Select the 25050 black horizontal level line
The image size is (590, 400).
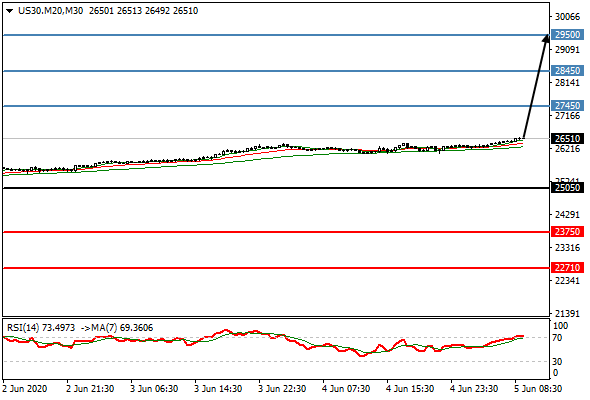276,188
